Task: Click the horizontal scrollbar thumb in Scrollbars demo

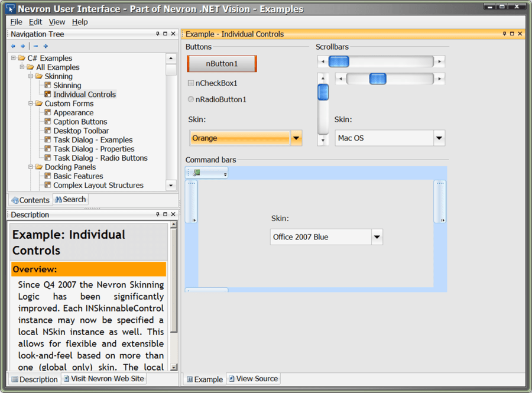Action: (x=338, y=61)
